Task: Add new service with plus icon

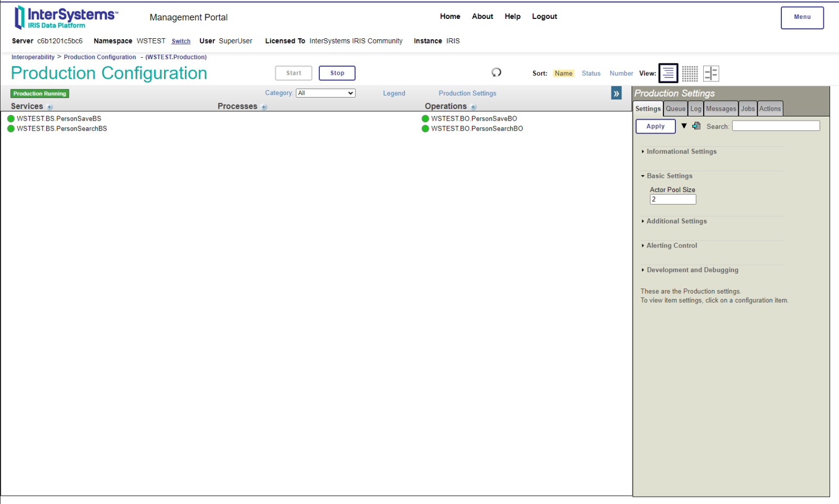Action: (x=50, y=107)
